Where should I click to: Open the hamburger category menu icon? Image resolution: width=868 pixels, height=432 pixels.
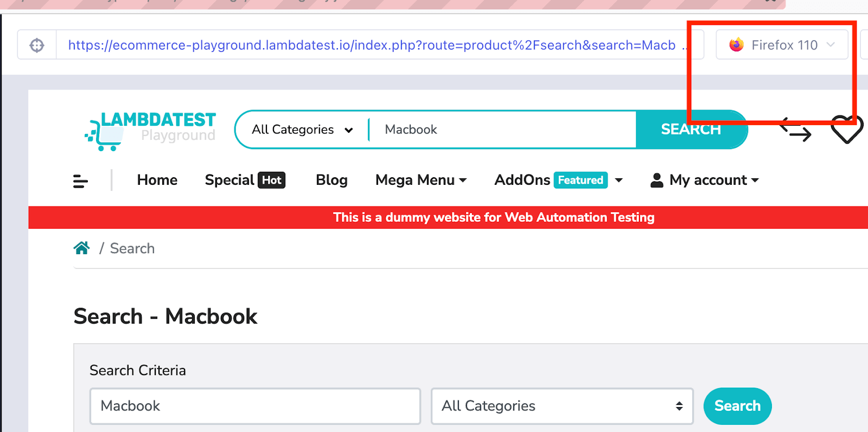[80, 181]
